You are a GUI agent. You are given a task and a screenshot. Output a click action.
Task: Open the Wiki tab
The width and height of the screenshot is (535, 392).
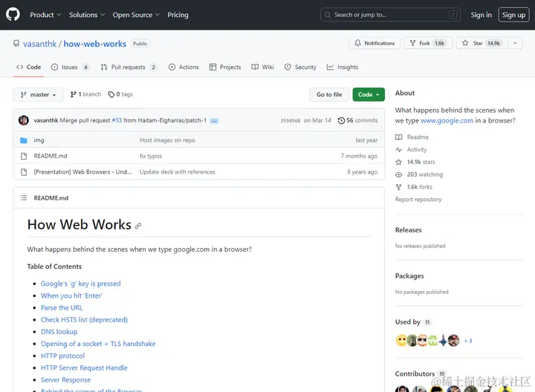(x=263, y=67)
